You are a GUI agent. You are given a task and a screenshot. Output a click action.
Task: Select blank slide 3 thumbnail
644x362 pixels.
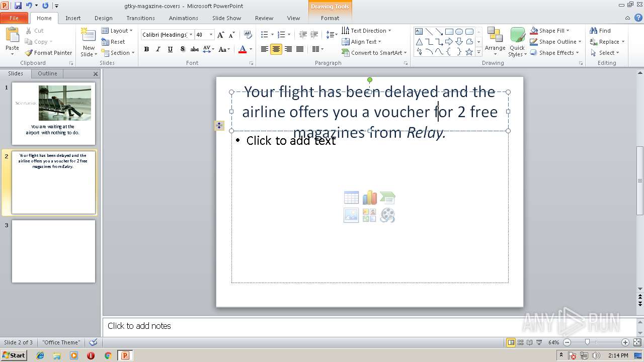click(x=53, y=251)
